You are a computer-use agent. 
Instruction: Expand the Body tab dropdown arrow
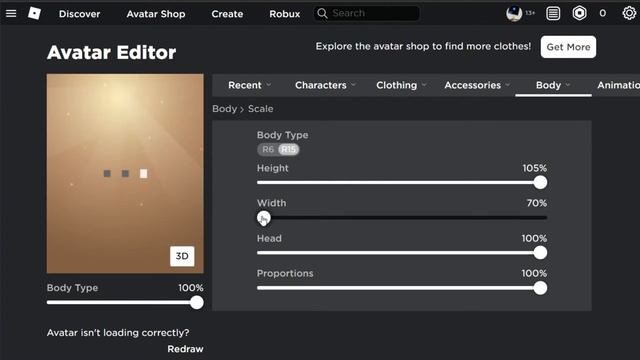coord(568,85)
